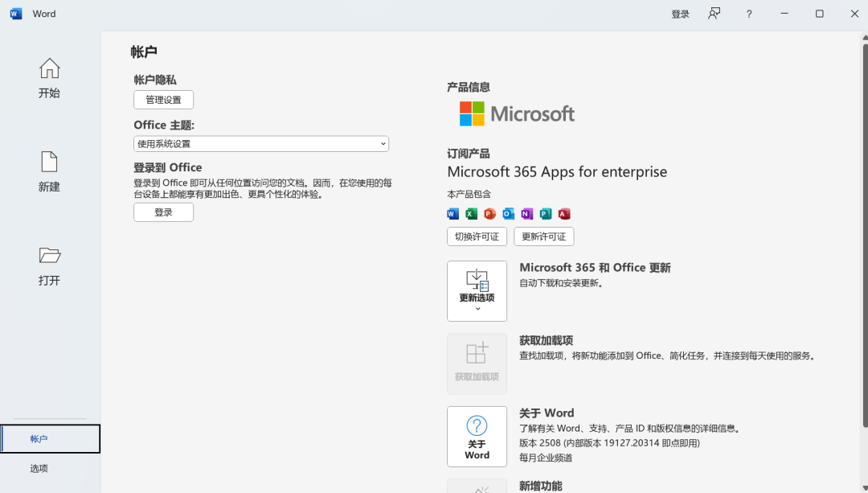Open 选项 (Options) in the sidebar
This screenshot has height=493, width=868.
pyautogui.click(x=39, y=468)
